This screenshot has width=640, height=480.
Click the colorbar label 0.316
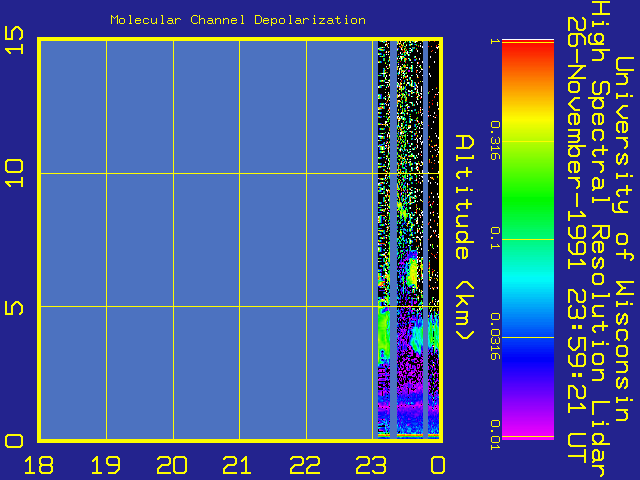click(495, 141)
